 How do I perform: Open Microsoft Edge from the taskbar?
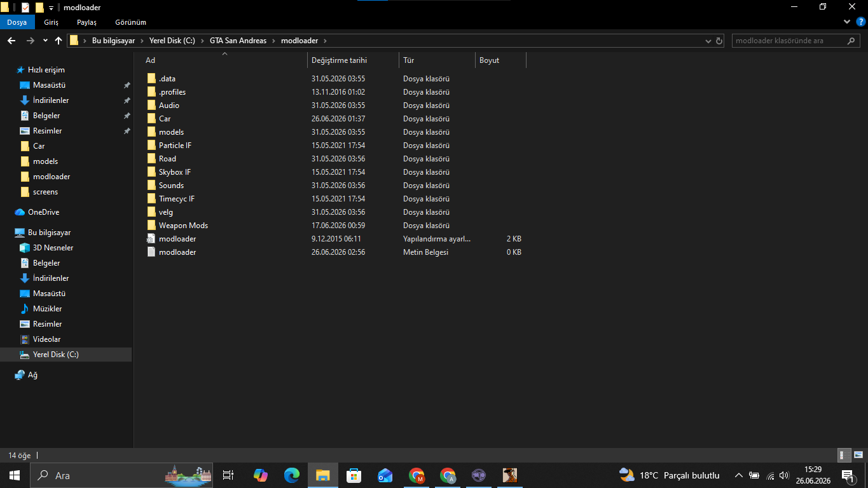tap(291, 475)
